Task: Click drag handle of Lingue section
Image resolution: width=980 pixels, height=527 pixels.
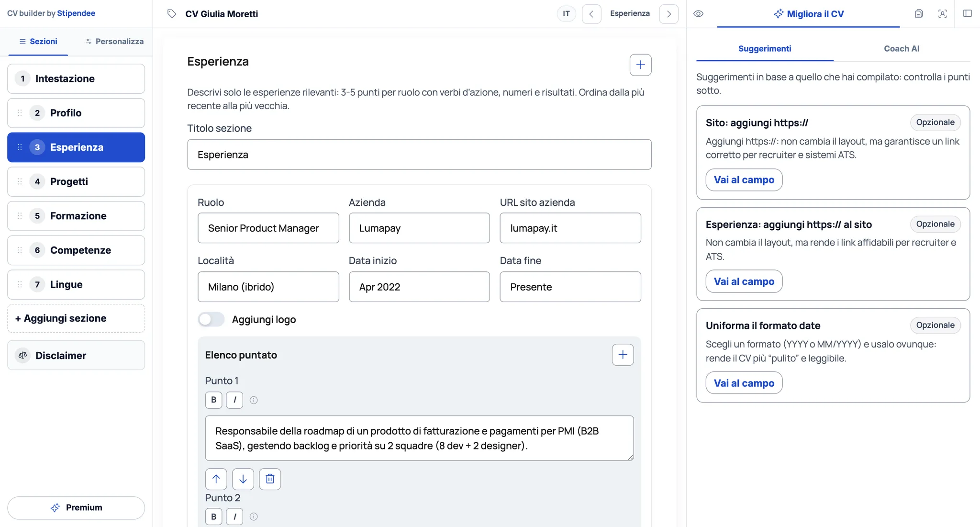Action: coord(20,284)
